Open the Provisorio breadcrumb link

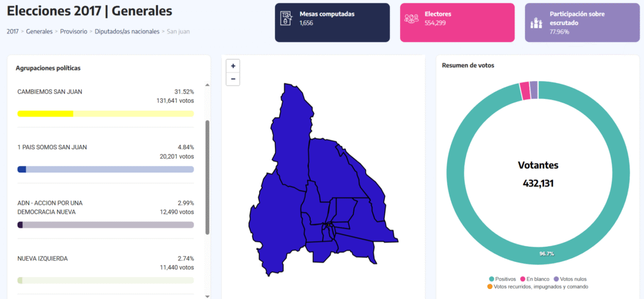tap(74, 31)
